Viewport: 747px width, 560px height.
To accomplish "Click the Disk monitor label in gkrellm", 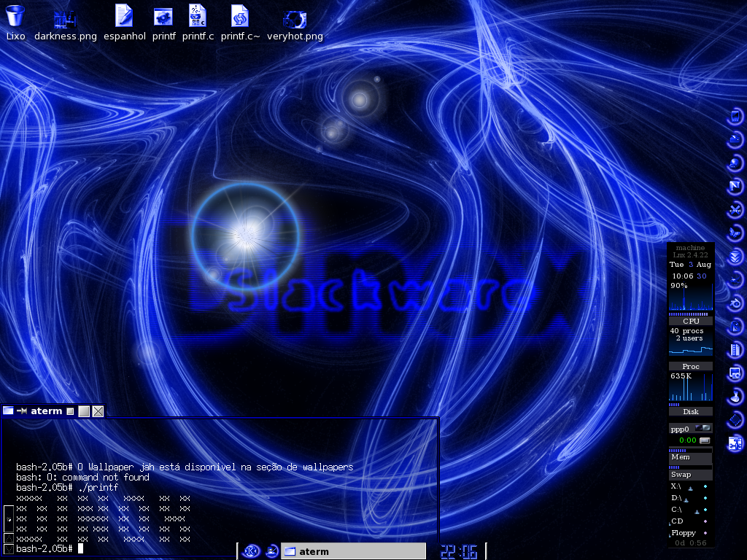I will pyautogui.click(x=691, y=411).
